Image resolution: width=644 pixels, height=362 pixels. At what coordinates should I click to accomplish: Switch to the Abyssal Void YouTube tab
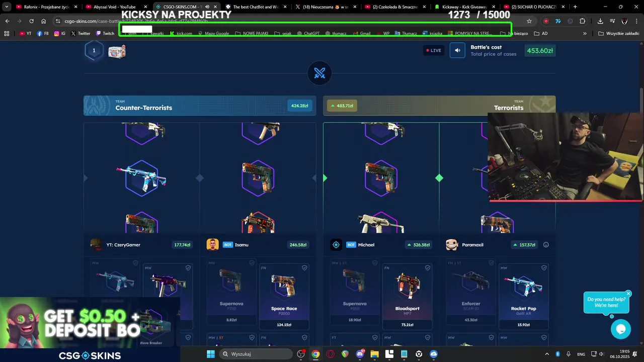pos(117,7)
